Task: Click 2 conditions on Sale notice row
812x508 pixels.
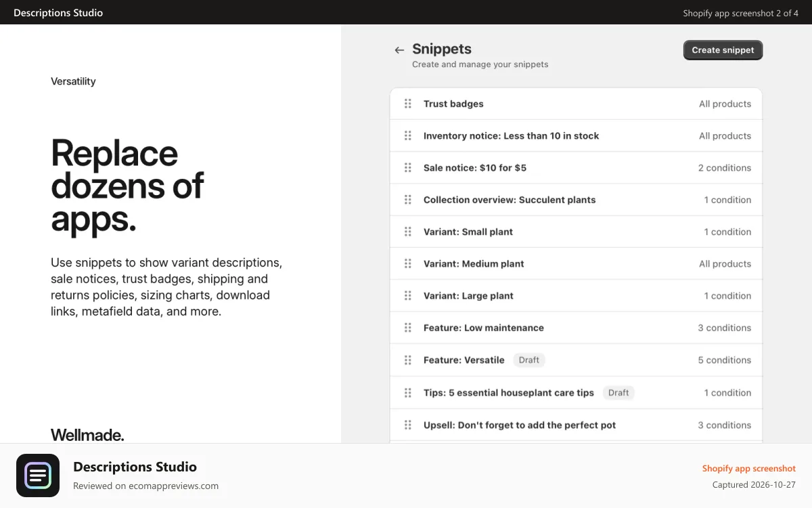Action: click(725, 167)
